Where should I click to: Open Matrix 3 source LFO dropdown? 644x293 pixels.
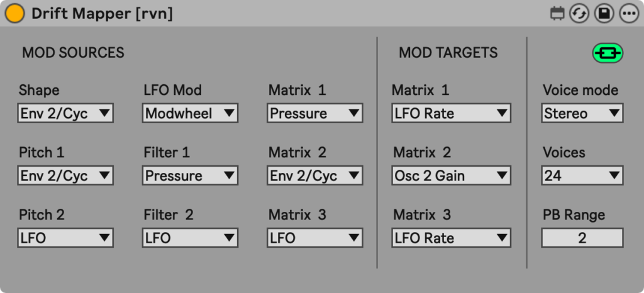314,238
